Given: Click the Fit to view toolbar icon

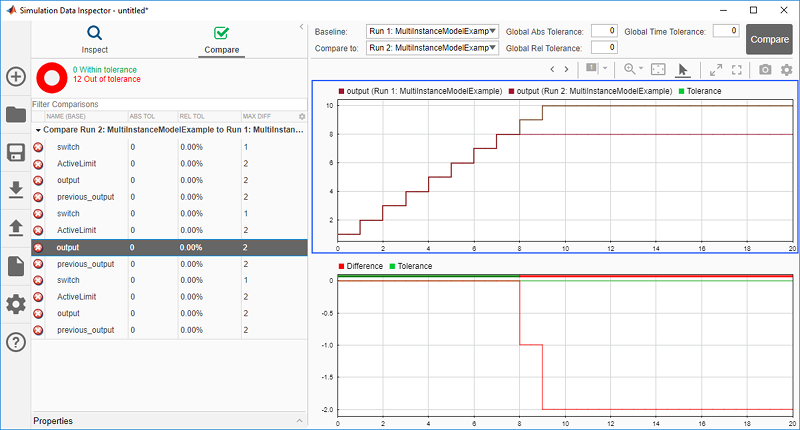Looking at the screenshot, I should pyautogui.click(x=658, y=69).
